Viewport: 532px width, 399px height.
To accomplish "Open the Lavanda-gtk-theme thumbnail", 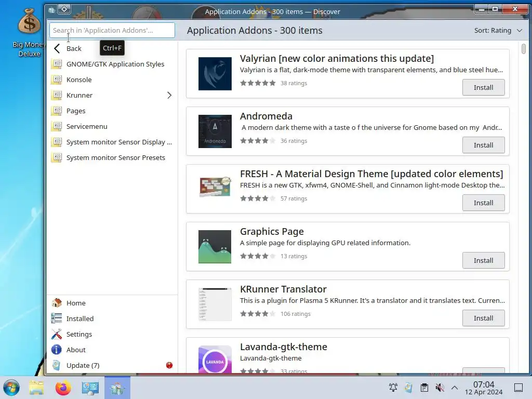I will (215, 359).
